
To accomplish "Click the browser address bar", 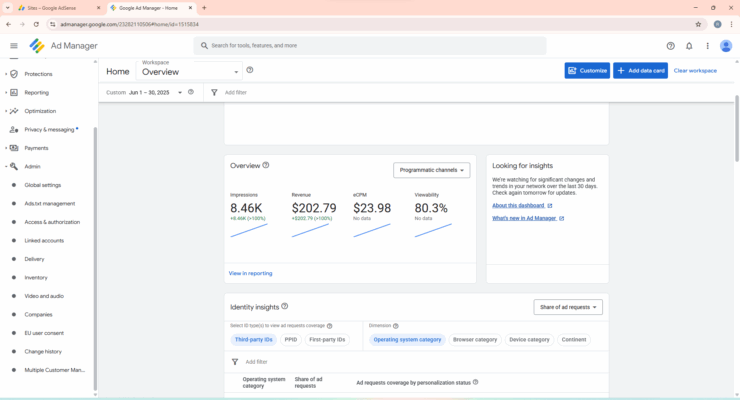I will 368,24.
